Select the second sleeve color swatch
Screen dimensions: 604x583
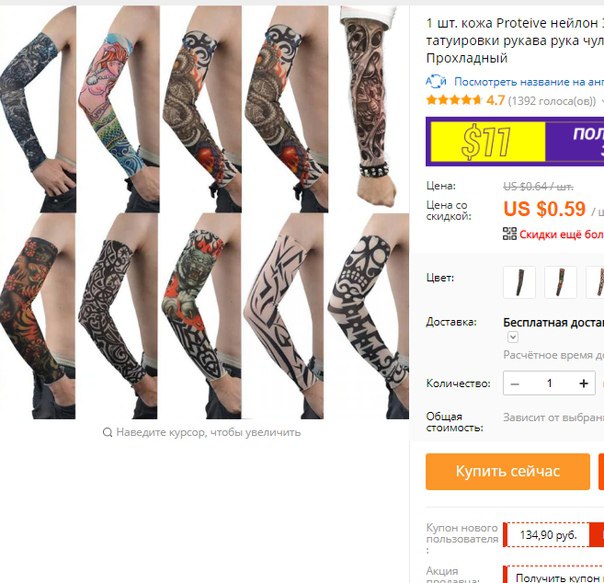click(x=560, y=282)
